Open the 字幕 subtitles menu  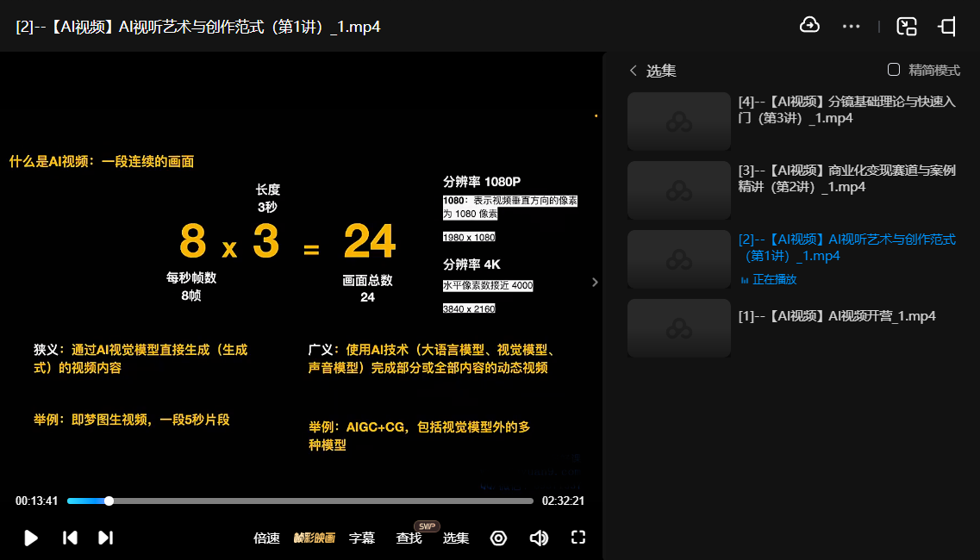click(x=362, y=538)
